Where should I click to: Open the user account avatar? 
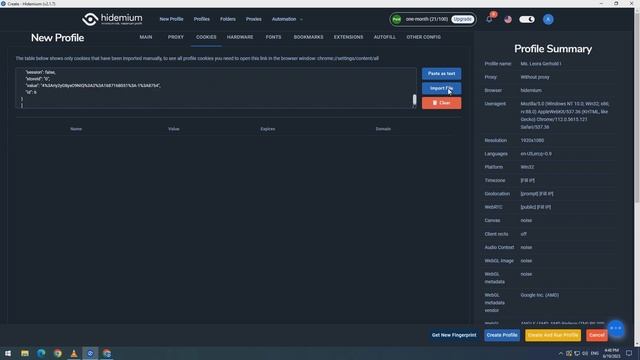(548, 19)
